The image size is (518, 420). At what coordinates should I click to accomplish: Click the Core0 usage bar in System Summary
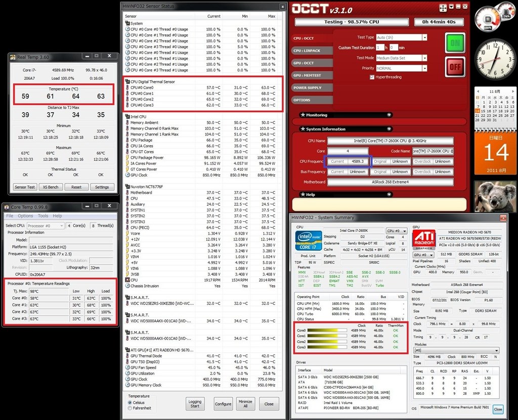[x=327, y=330]
